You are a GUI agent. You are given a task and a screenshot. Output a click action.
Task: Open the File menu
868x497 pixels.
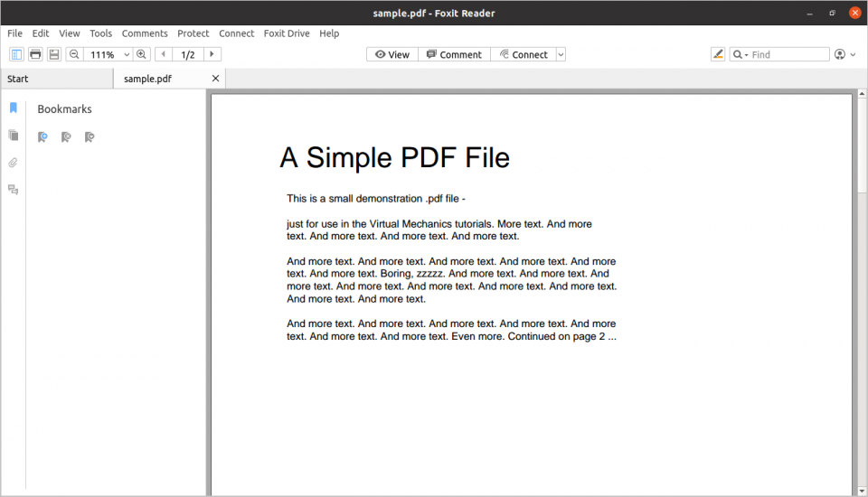coord(15,33)
